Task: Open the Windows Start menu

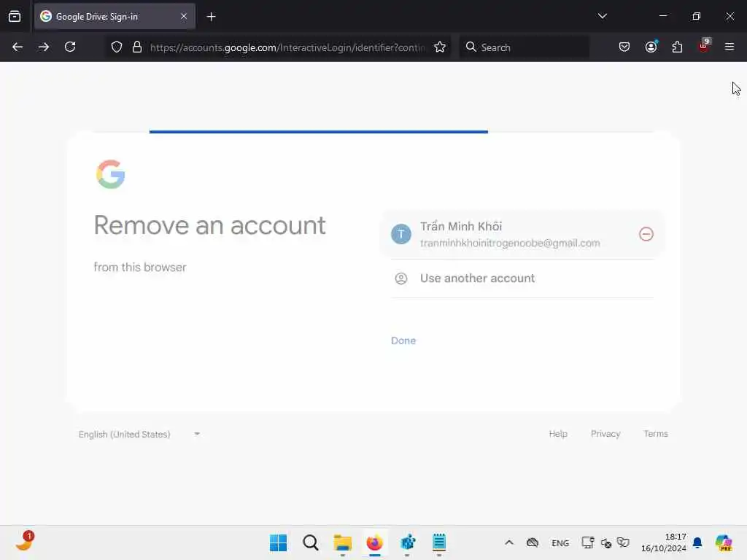Action: [x=278, y=542]
